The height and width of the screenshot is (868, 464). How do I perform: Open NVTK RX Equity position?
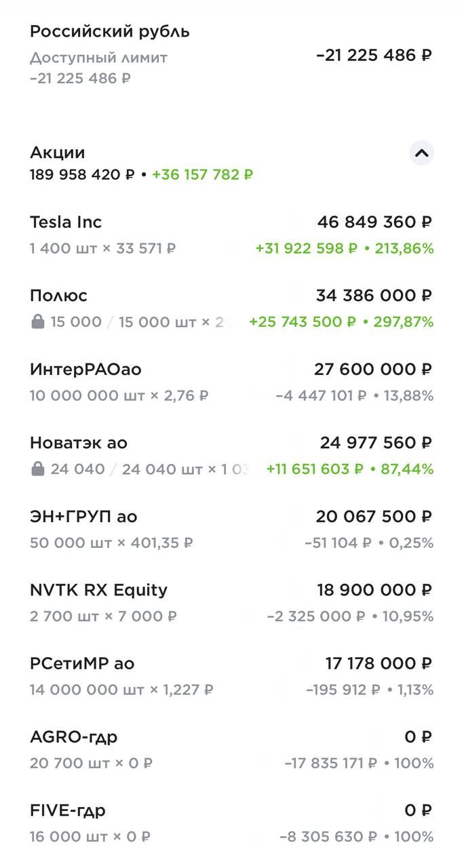[x=98, y=591]
